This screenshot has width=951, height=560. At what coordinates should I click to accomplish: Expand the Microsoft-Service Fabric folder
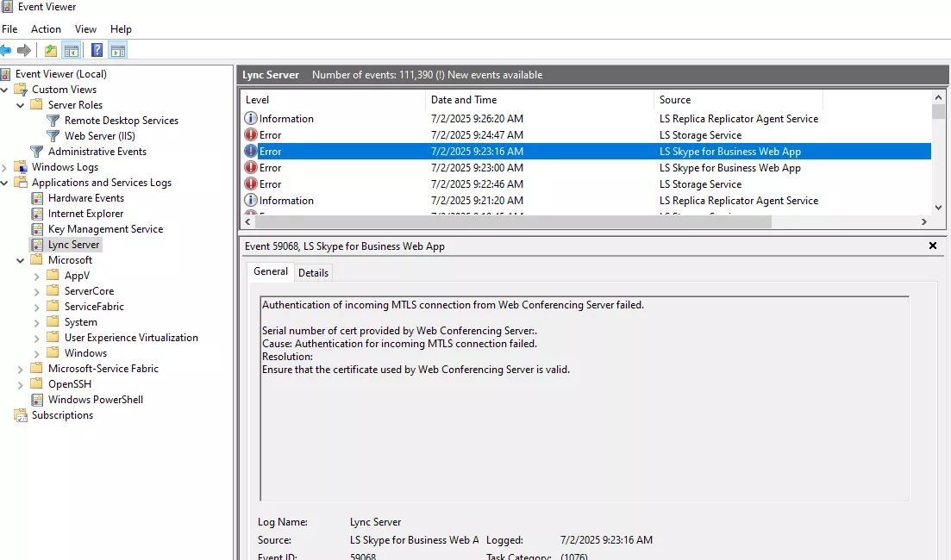[20, 369]
